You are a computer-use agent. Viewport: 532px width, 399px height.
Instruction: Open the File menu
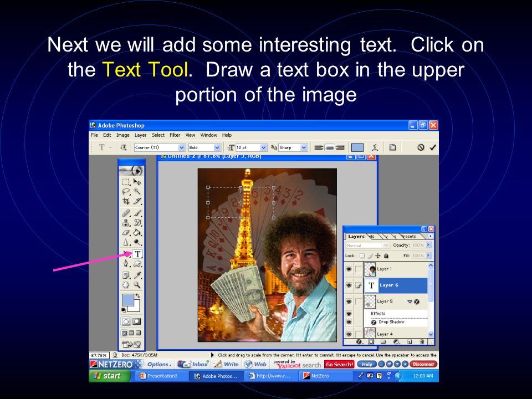click(94, 135)
